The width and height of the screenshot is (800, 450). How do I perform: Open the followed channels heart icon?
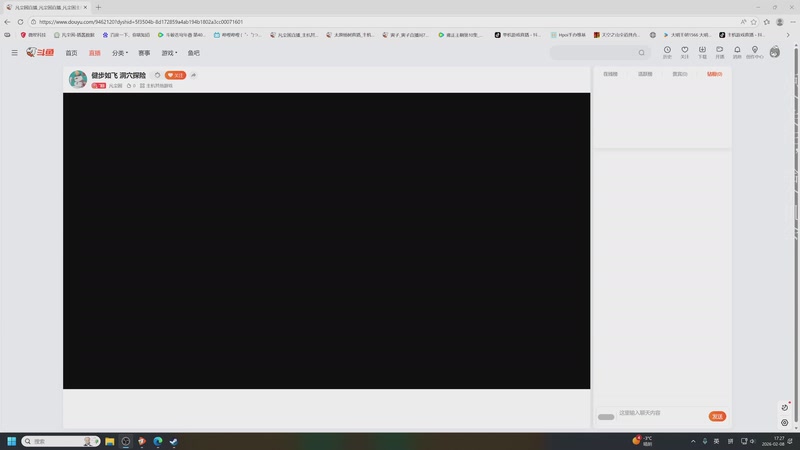[685, 52]
